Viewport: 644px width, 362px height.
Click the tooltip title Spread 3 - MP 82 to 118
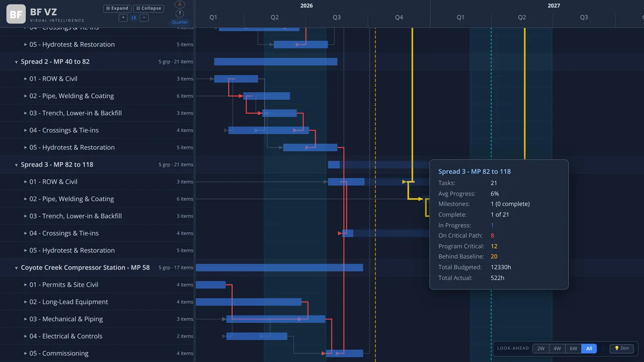click(474, 172)
